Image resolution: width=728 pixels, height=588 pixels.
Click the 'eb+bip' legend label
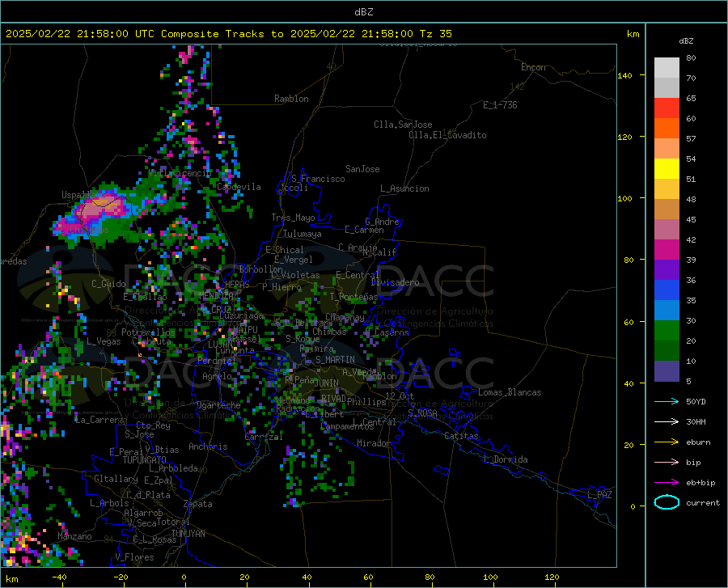coord(700,483)
